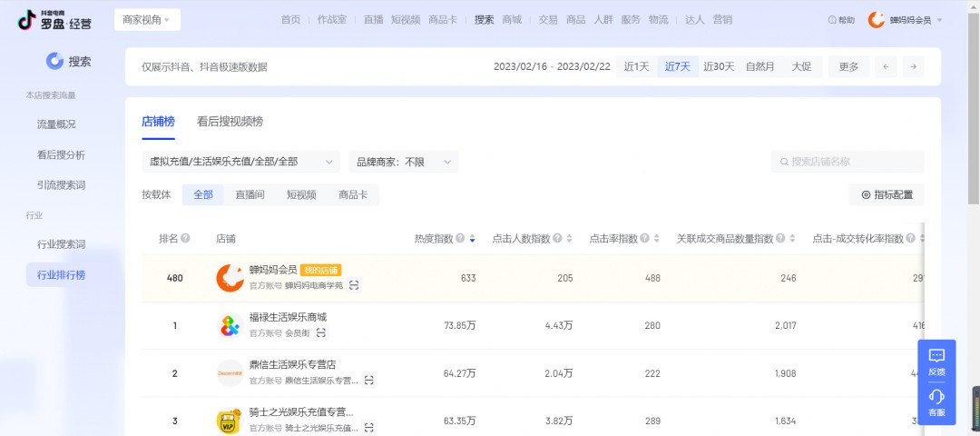This screenshot has height=436, width=980.
Task: Switch to 看后搜视频榜 tab
Action: click(x=230, y=122)
